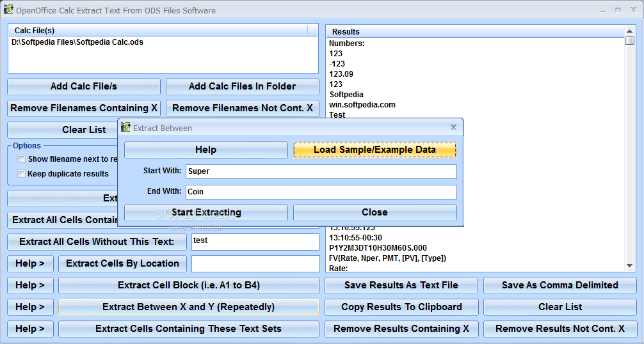Copy Results To Clipboard

click(401, 307)
